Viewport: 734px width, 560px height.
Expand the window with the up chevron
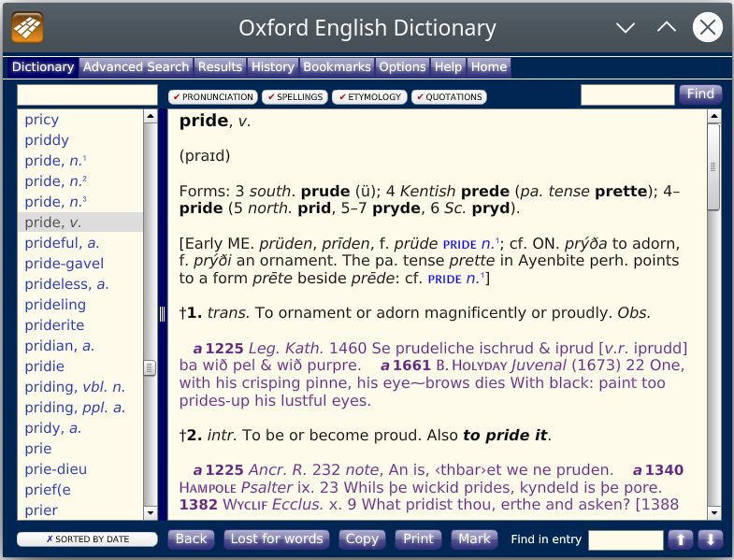[666, 28]
